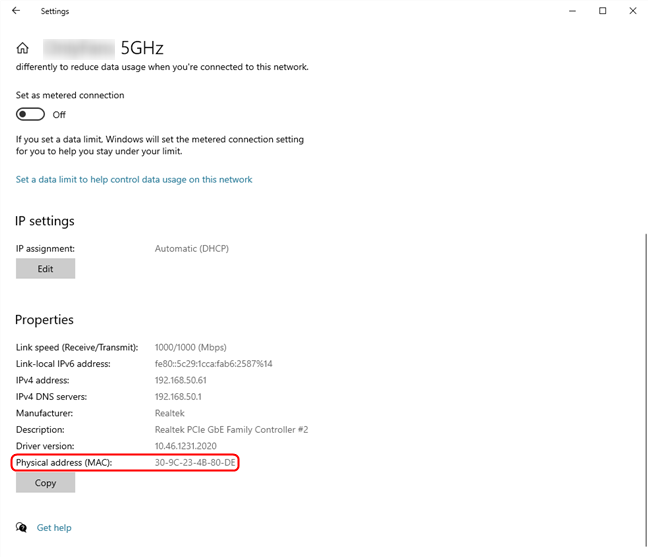Open Settings home via house icon
This screenshot has width=648, height=557.
pyautogui.click(x=23, y=48)
